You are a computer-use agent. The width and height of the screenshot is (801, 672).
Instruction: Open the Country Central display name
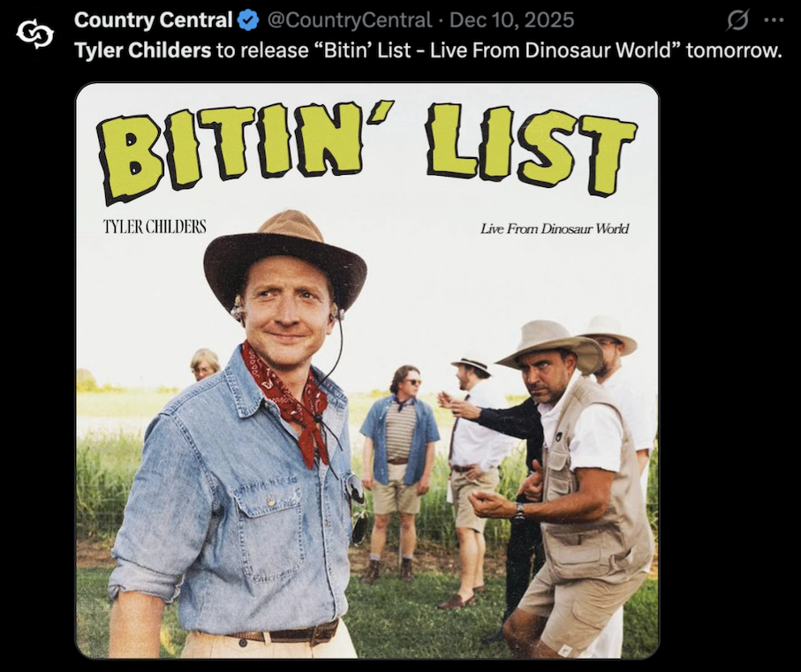tap(153, 19)
